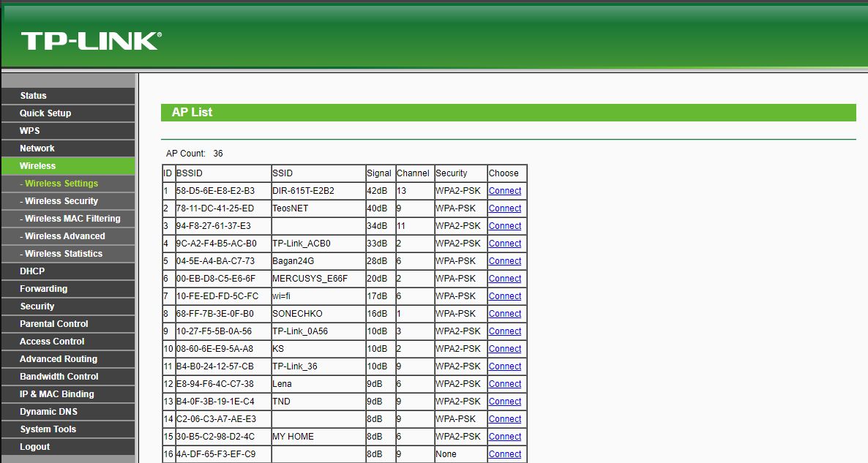Open System Tools menu
Viewport: 868px width, 463px height.
(x=67, y=429)
